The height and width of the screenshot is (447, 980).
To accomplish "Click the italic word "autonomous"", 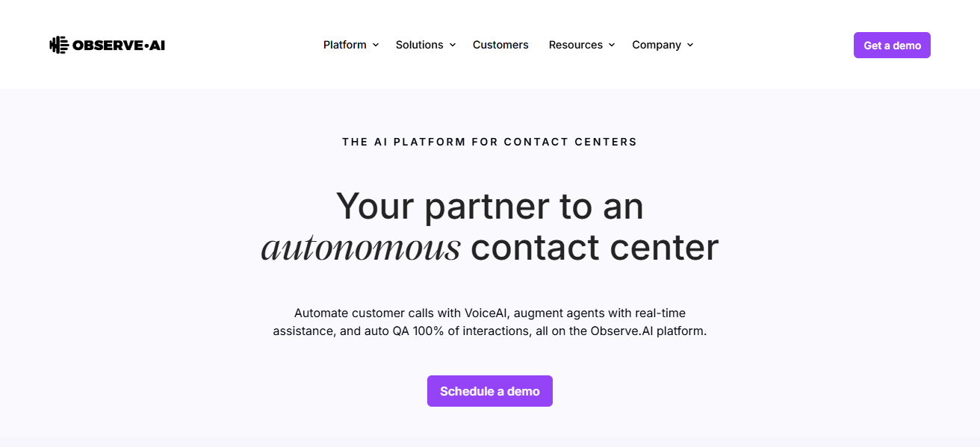I will pyautogui.click(x=361, y=248).
